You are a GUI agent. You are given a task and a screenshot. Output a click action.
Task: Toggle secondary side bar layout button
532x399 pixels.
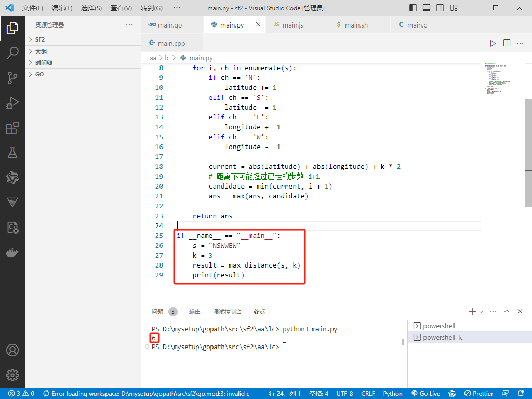440,8
